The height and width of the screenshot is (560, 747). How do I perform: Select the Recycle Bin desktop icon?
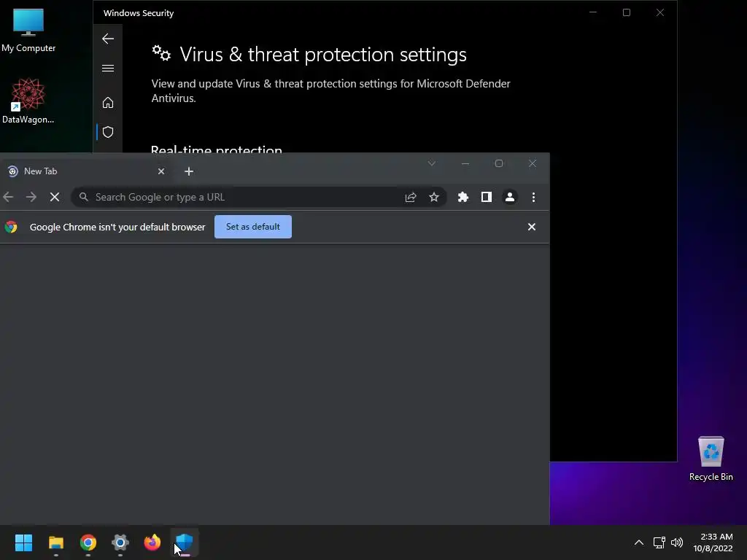click(x=711, y=459)
